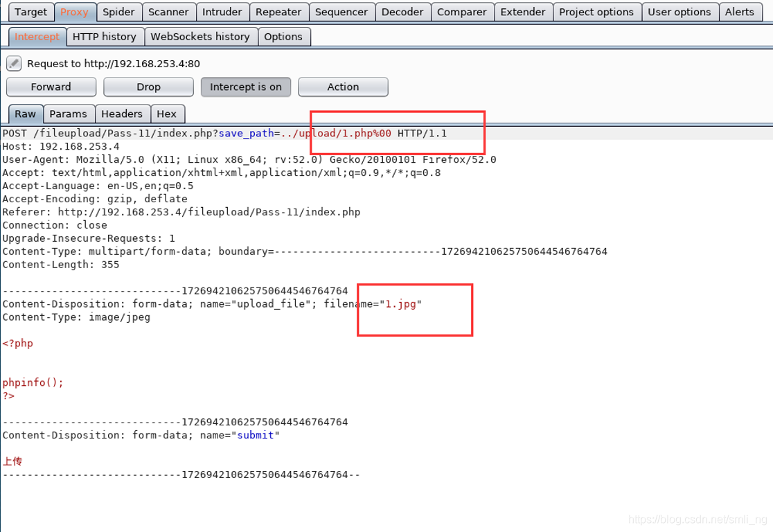Viewport: 773px width, 532px height.
Task: Switch to the Hex view tab
Action: pyautogui.click(x=167, y=114)
